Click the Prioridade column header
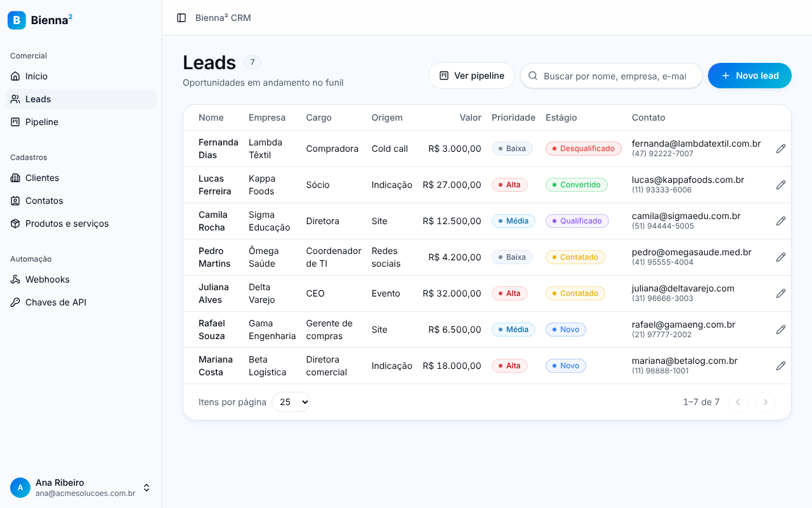Viewport: 812px width, 508px height. tap(513, 117)
